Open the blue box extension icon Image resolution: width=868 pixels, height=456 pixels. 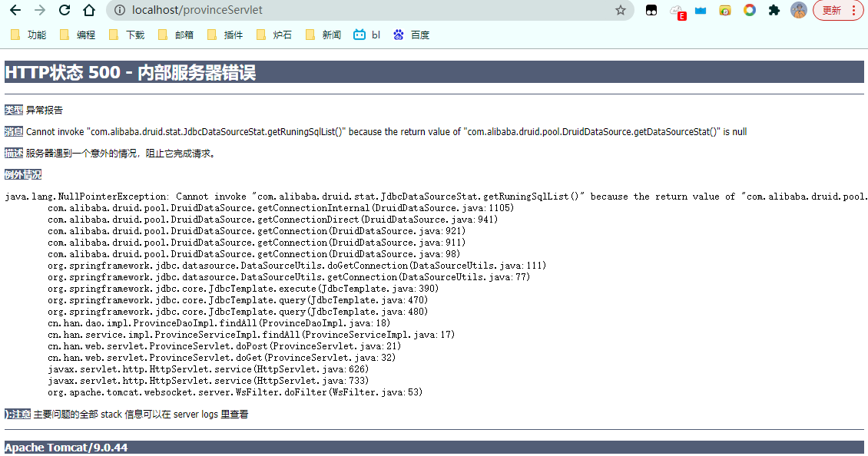[x=701, y=10]
